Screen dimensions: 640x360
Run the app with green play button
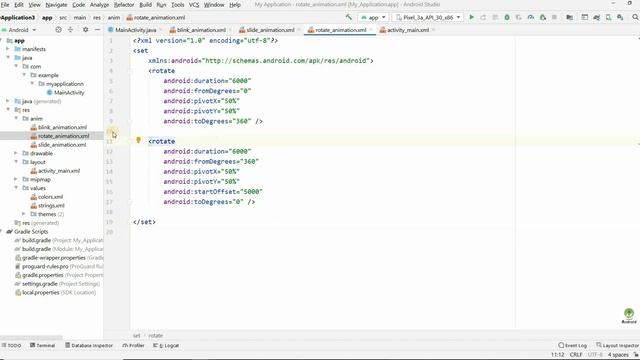coord(471,17)
